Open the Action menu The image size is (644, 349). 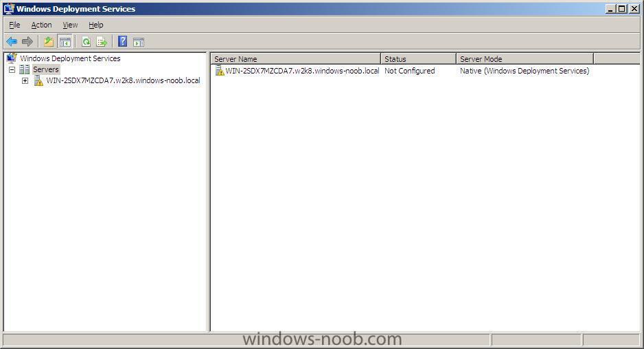[41, 25]
